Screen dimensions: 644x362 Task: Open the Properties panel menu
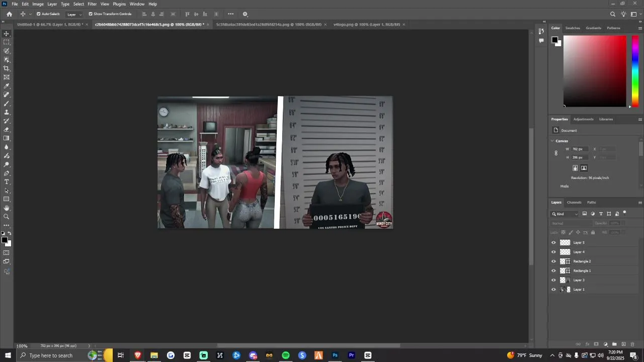(x=640, y=119)
